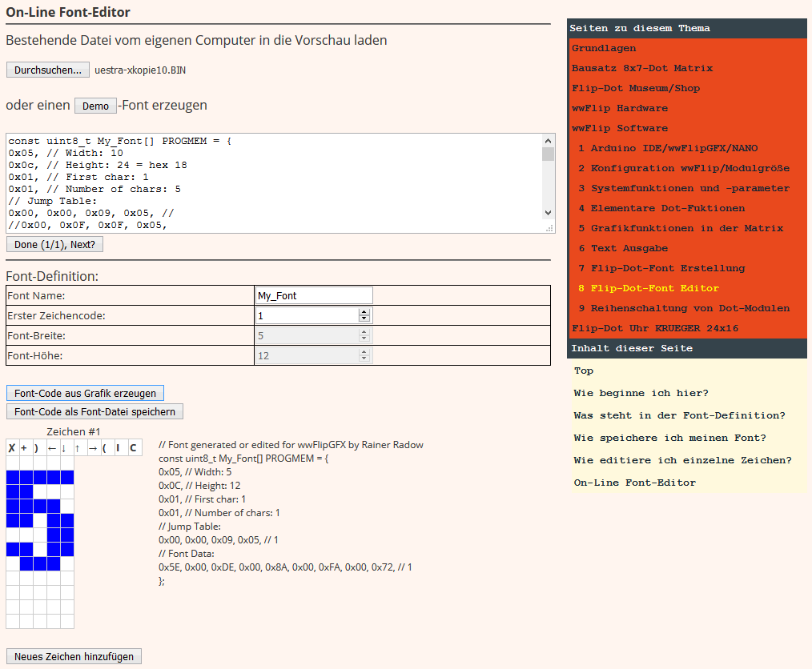
Task: Decrease Erster Zeichencode with the down spinner
Action: point(364,318)
